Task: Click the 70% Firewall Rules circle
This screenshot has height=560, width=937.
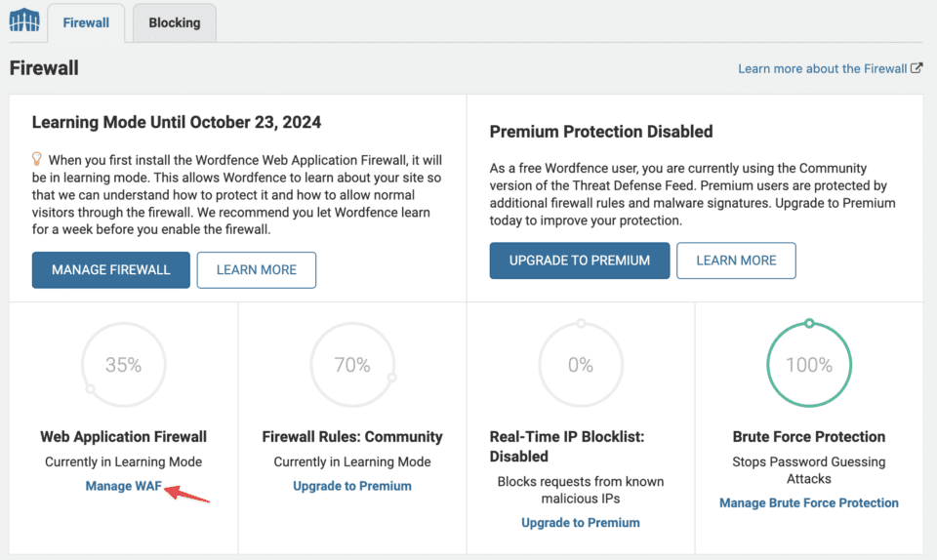Action: pyautogui.click(x=352, y=365)
